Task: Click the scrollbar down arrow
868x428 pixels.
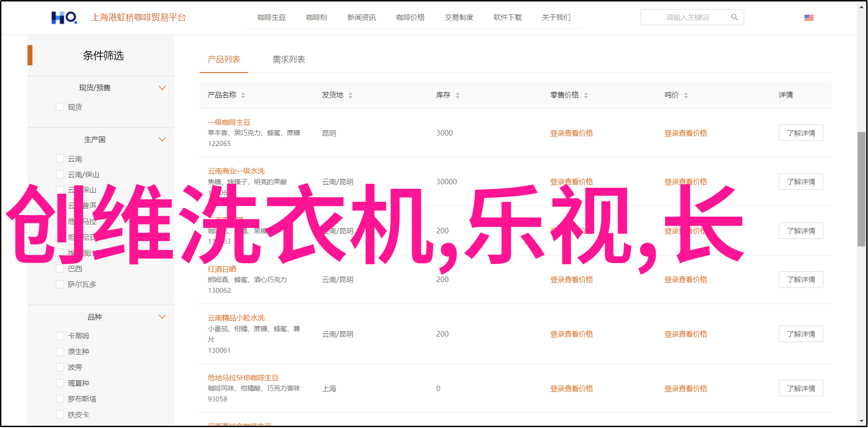Action: [x=861, y=422]
